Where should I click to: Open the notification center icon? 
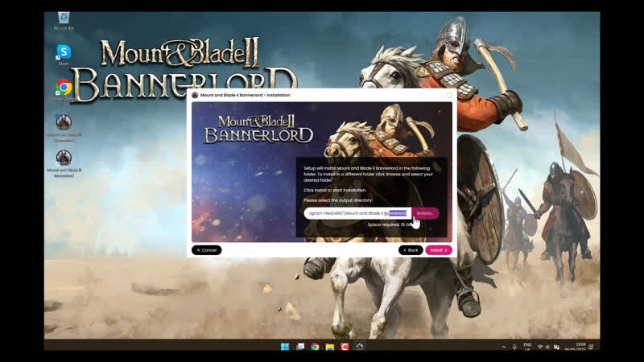click(591, 347)
